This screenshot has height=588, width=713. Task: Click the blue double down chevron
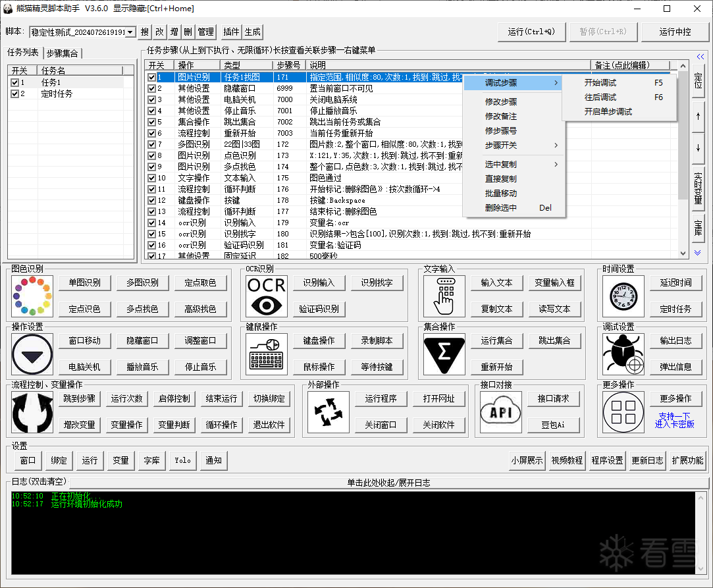point(698,252)
